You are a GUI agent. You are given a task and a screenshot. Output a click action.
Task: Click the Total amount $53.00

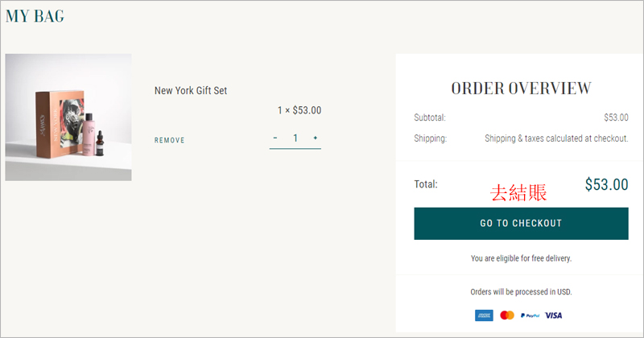[606, 184]
